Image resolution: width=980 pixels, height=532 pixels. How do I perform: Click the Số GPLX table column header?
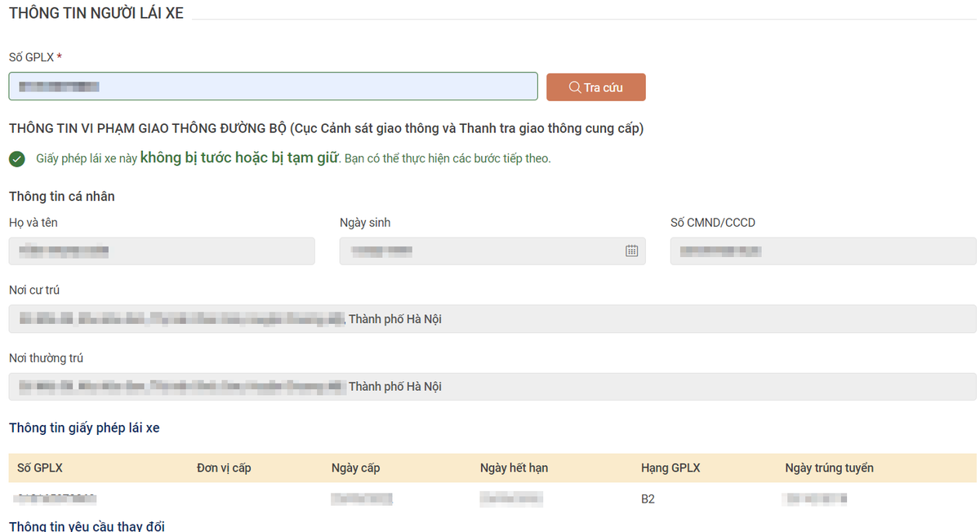40,468
